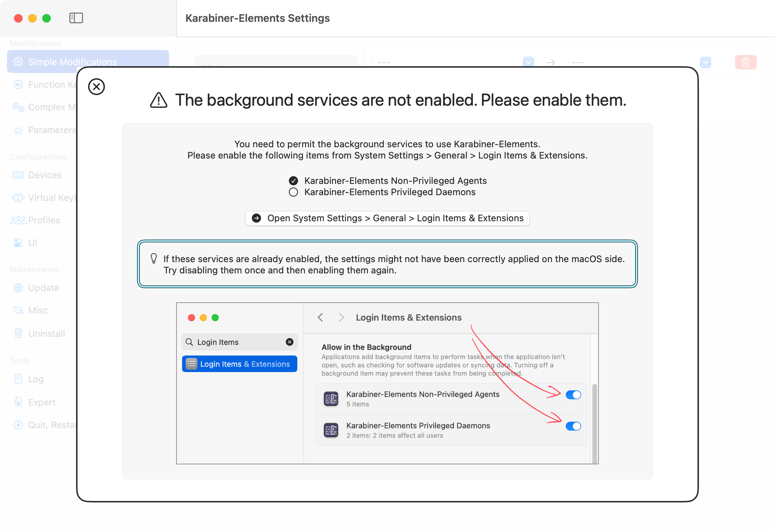Click the Privileged Daemons toggle in the illustration
Screen dimensions: 775x532
coord(573,426)
